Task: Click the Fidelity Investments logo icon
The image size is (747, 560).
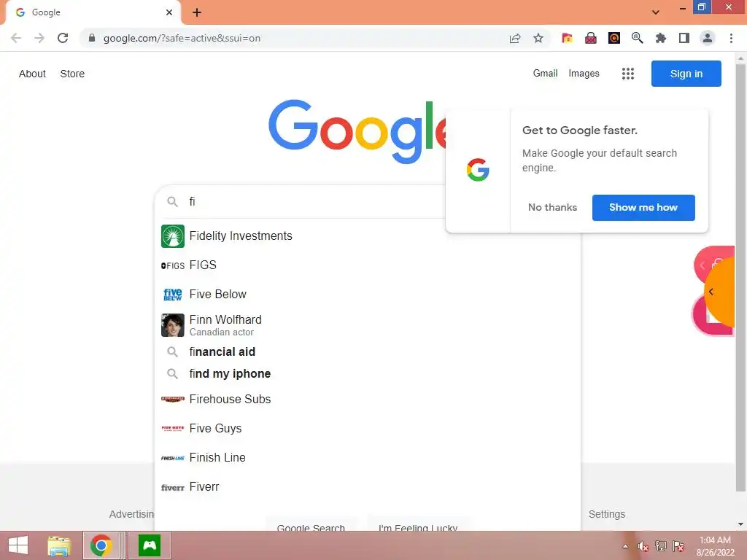Action: tap(172, 236)
